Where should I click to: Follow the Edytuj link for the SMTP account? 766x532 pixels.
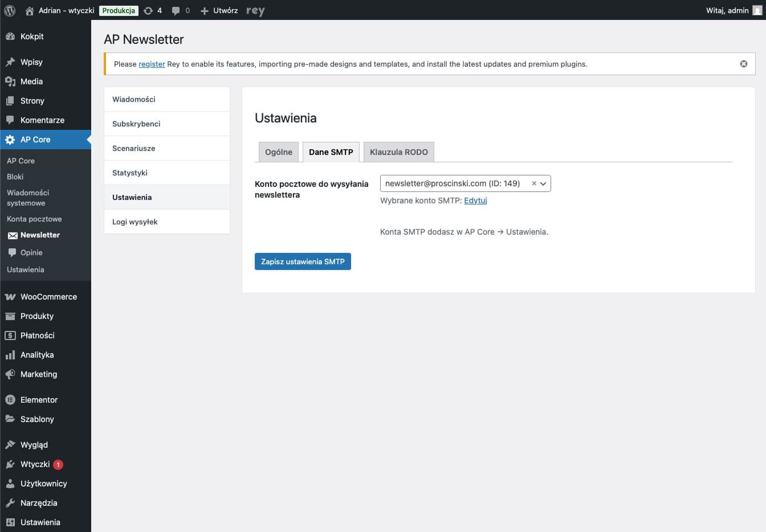475,200
